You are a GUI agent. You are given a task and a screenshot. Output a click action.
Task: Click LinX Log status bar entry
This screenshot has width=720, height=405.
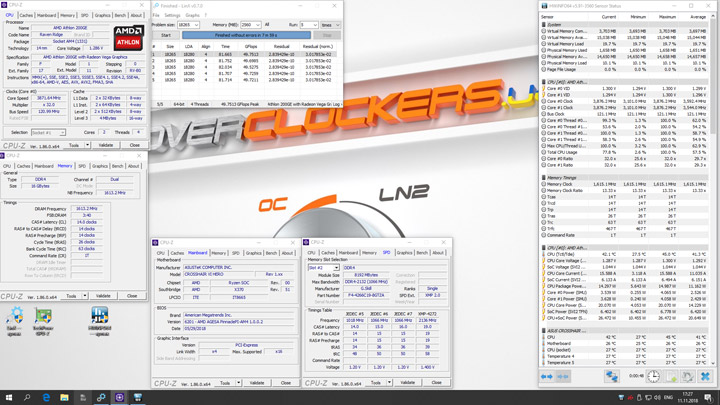pos(338,104)
